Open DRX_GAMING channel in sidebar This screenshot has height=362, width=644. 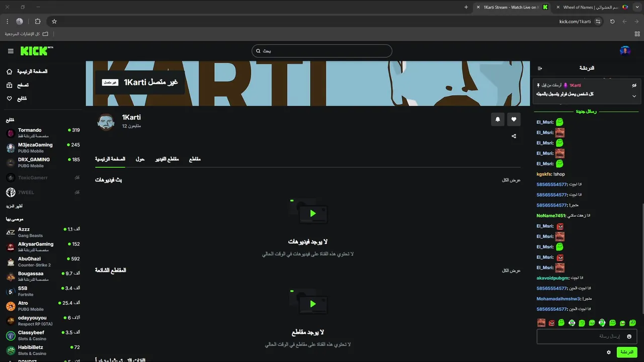coord(43,162)
